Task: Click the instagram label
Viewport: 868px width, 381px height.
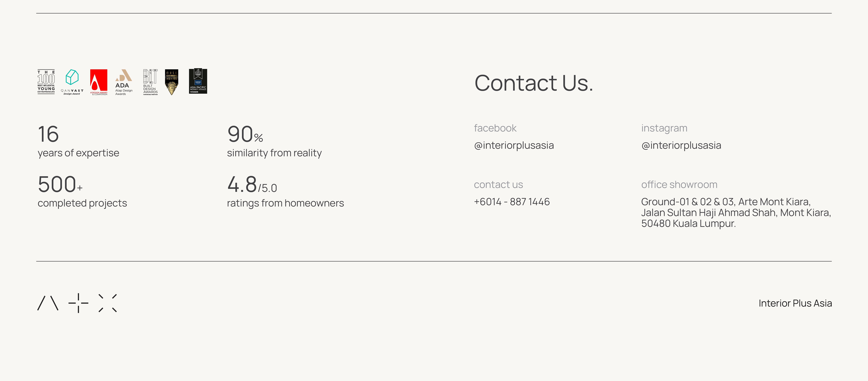Action: pyautogui.click(x=664, y=128)
